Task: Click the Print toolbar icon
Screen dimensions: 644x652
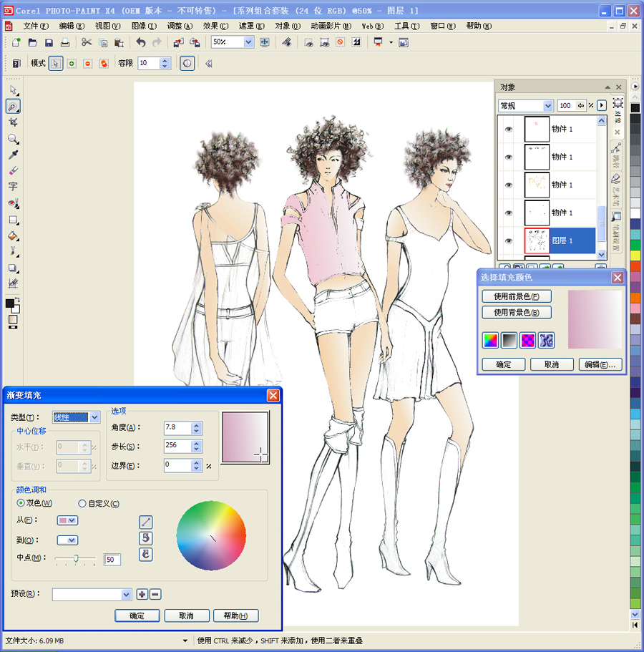Action: (65, 42)
